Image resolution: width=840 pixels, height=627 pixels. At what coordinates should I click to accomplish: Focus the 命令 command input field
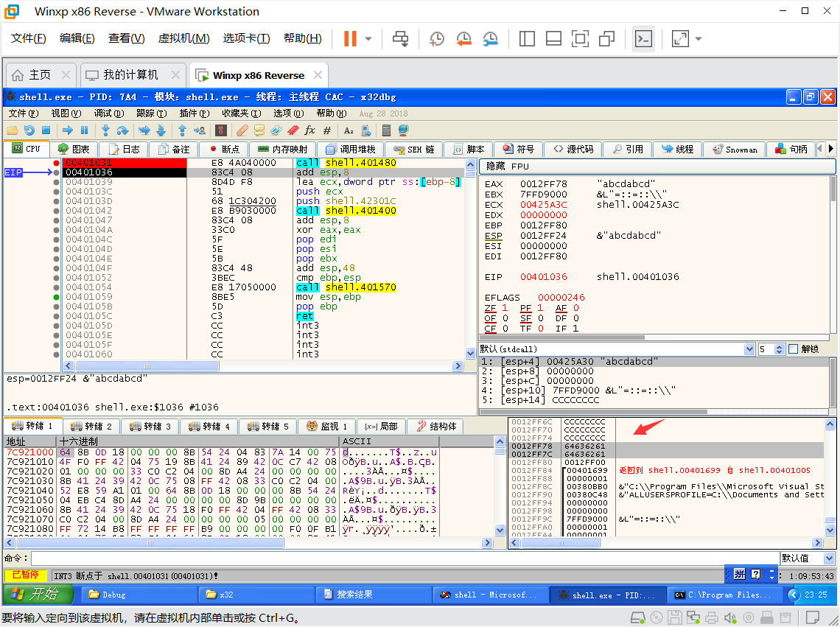(x=405, y=558)
